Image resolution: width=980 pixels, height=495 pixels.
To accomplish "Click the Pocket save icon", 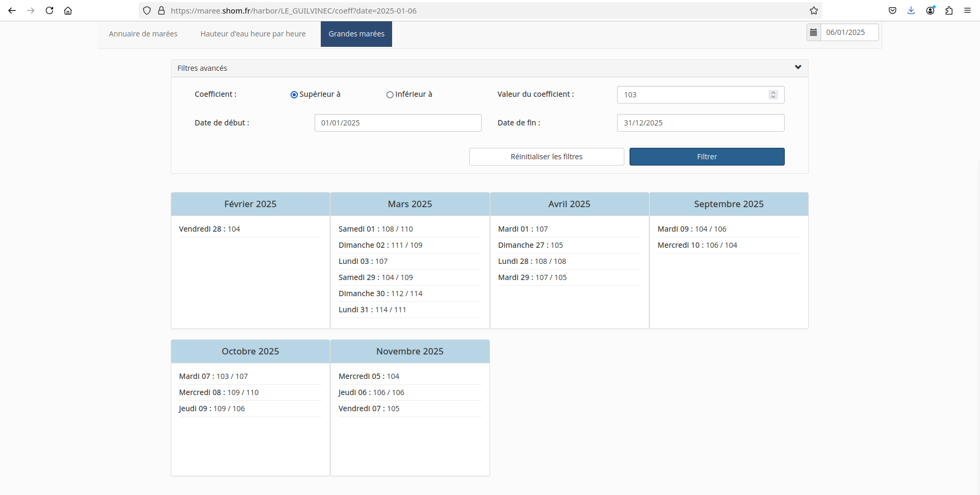I will click(x=893, y=10).
